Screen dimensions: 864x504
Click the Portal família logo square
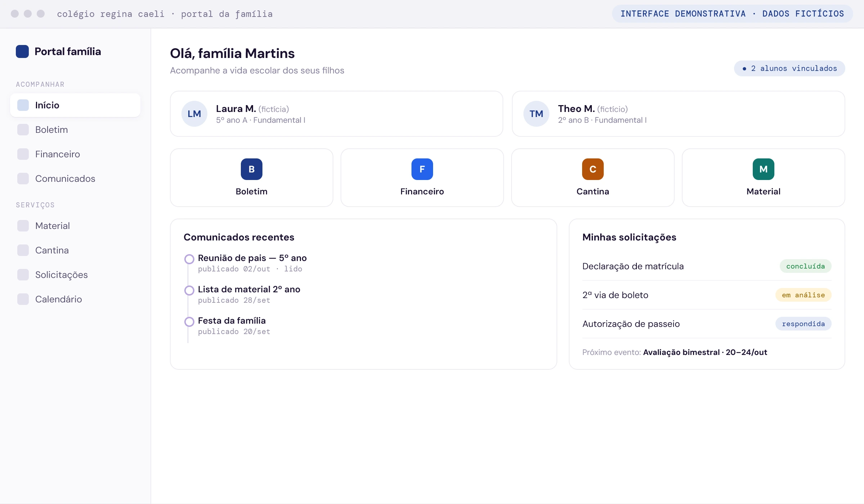(x=22, y=51)
